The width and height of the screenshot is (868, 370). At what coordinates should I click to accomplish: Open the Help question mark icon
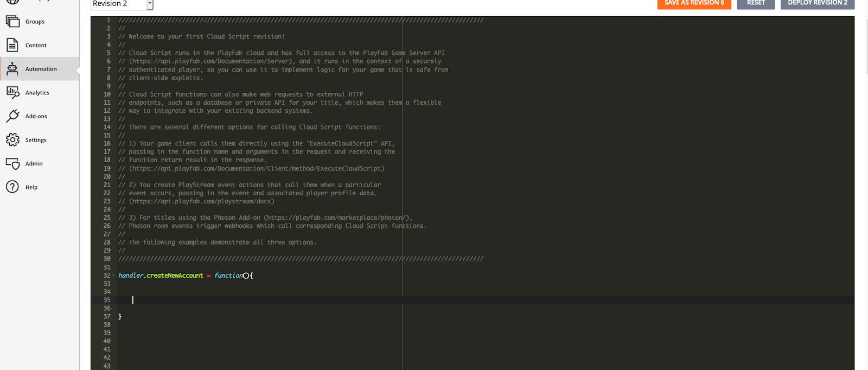12,187
